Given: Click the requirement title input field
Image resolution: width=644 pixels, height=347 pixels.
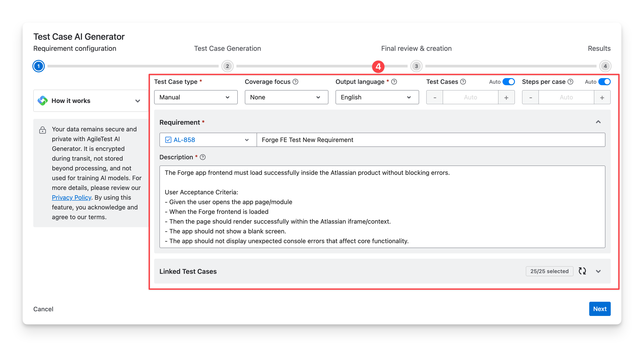Looking at the screenshot, I should (431, 140).
